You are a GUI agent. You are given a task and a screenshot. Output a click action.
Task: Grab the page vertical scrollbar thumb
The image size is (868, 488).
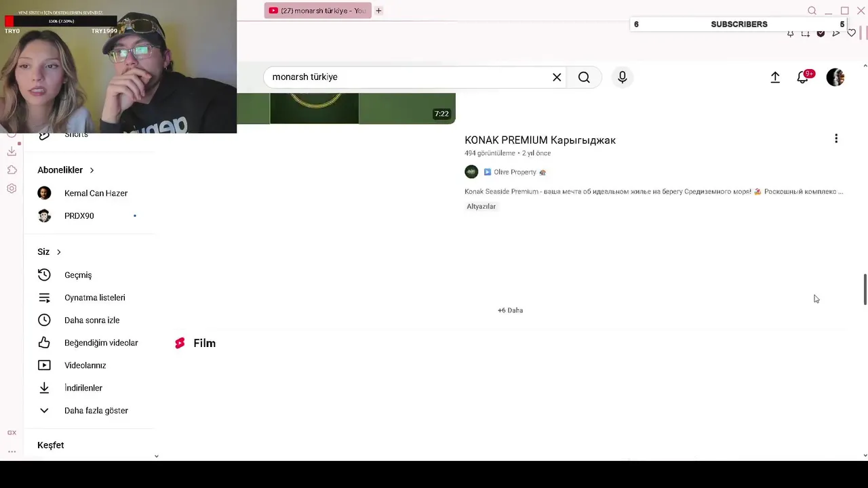click(865, 289)
